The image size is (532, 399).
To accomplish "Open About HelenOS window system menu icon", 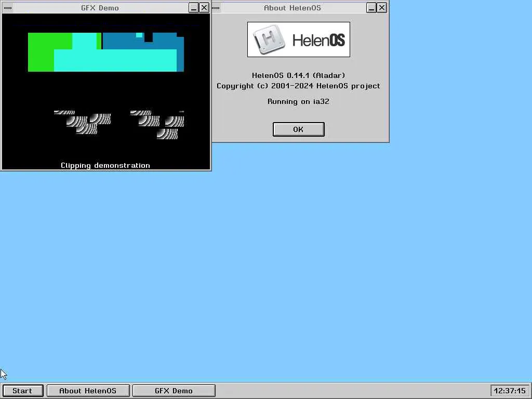I will [216, 8].
